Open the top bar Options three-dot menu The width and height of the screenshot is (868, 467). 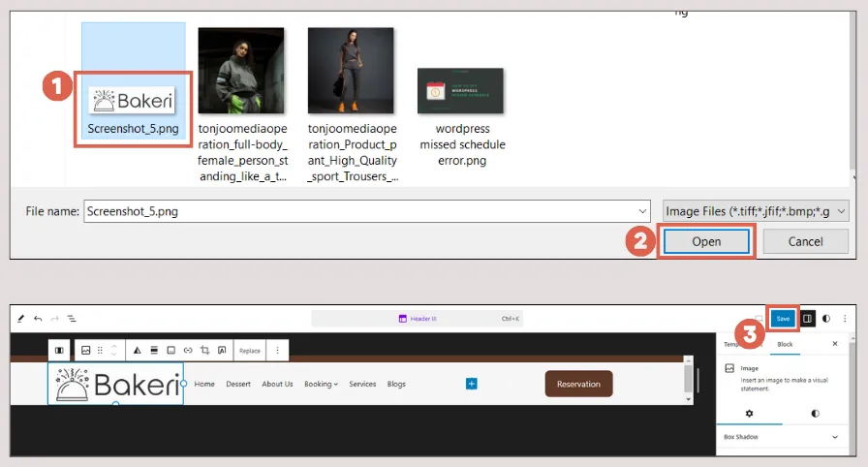click(845, 319)
